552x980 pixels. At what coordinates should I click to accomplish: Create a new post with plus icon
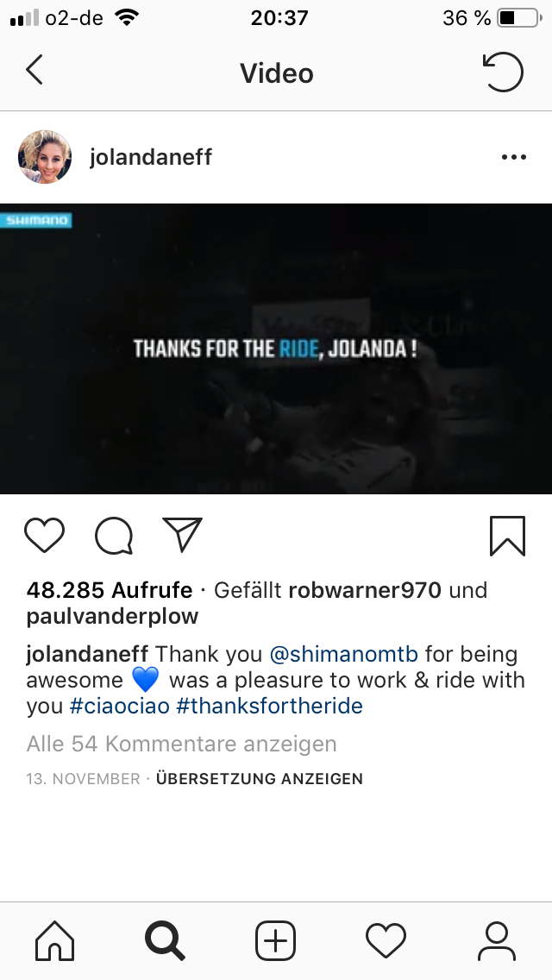click(x=275, y=940)
